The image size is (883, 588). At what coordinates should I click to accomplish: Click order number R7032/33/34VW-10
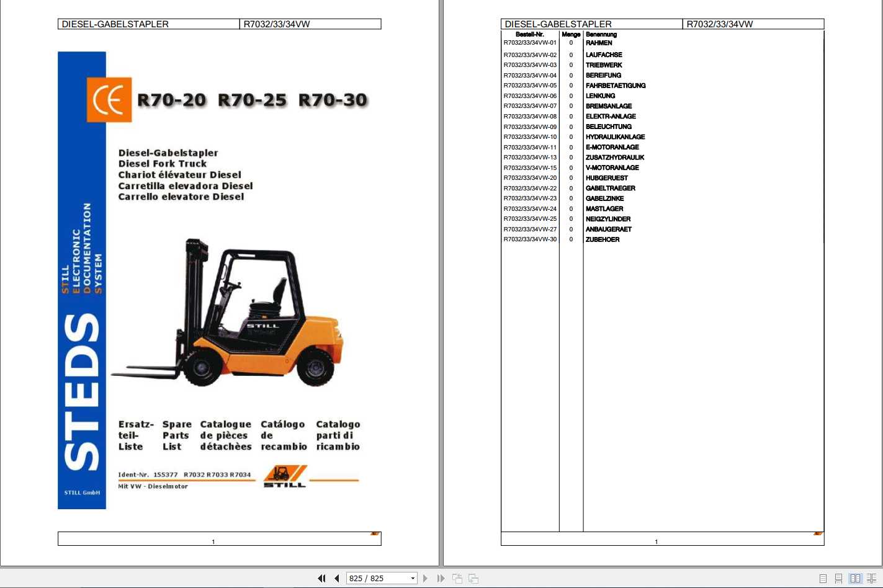click(530, 137)
